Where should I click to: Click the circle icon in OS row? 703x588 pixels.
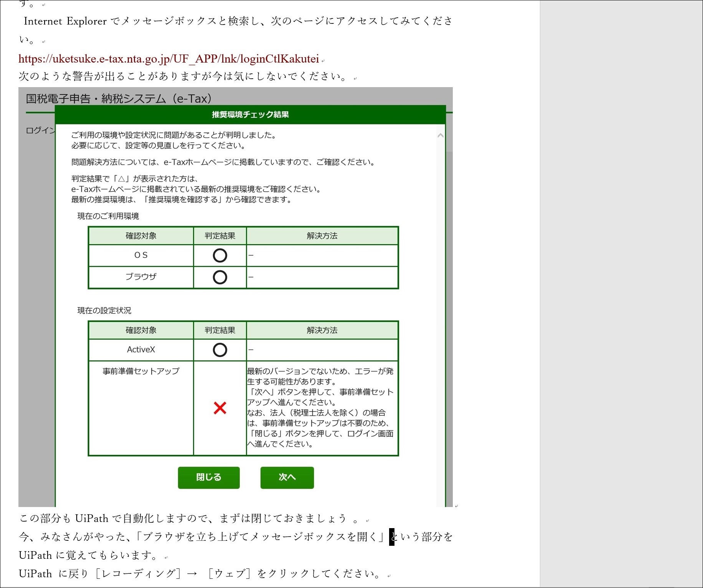coord(220,256)
